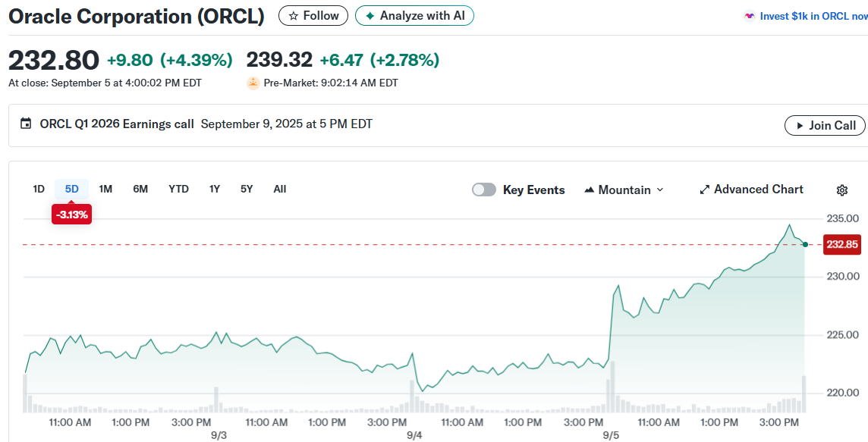The width and height of the screenshot is (868, 442).
Task: Click the -3.13% change badge
Action: point(71,215)
